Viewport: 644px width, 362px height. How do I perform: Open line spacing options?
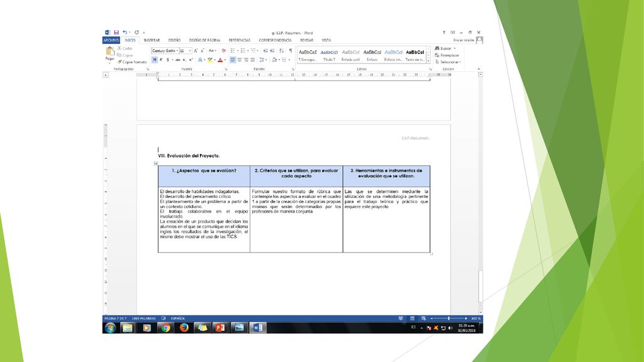(x=262, y=60)
